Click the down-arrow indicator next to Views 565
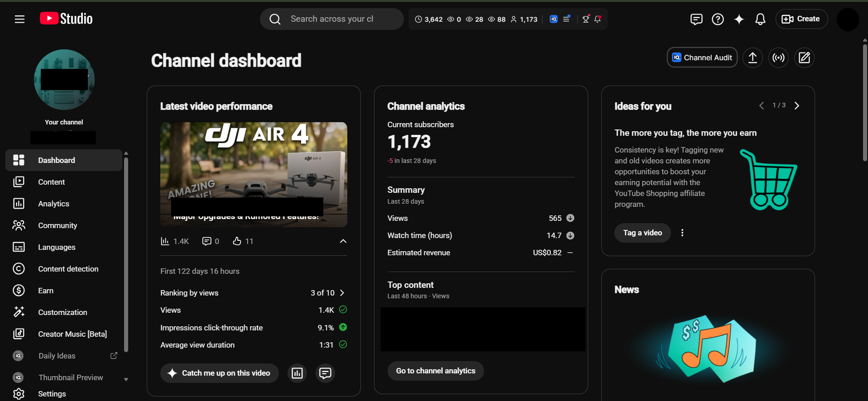868x401 pixels. click(571, 218)
